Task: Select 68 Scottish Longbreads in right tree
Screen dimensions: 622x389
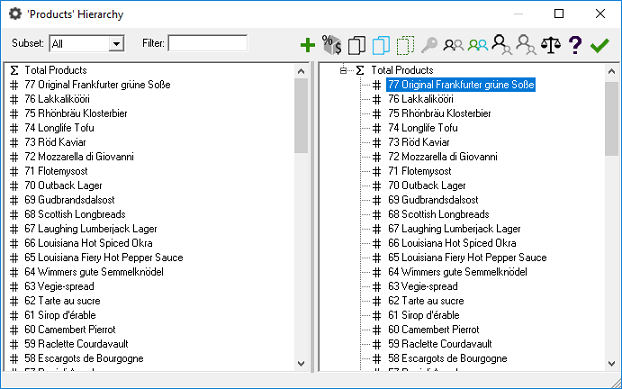Action: (x=439, y=214)
